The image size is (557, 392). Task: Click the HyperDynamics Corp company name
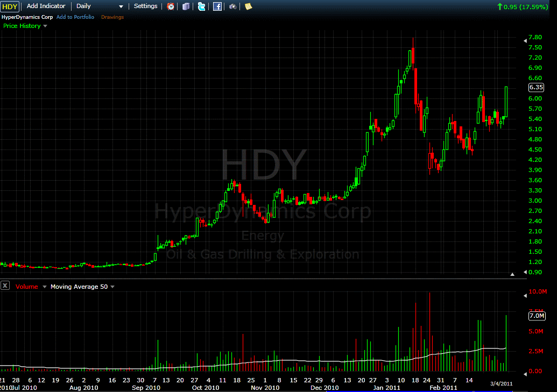pos(27,17)
